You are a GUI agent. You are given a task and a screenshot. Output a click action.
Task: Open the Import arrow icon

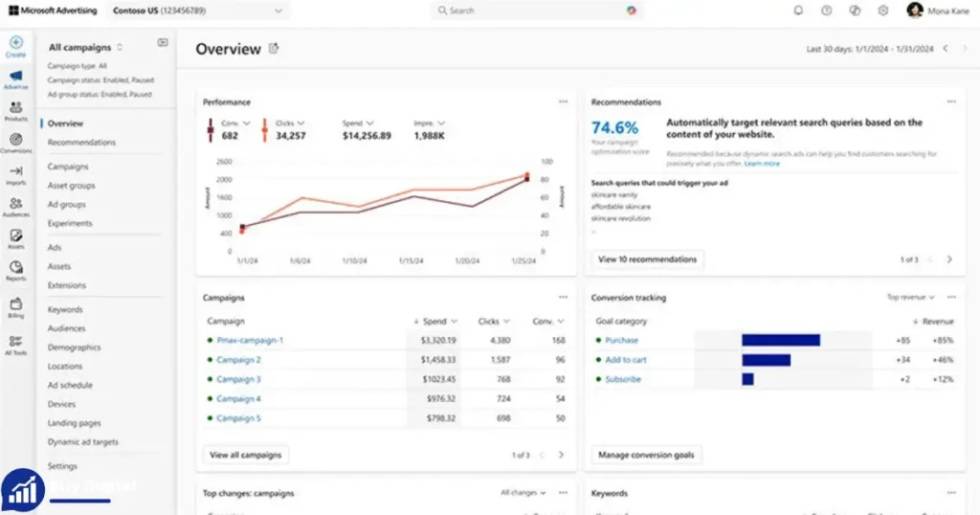(x=16, y=171)
